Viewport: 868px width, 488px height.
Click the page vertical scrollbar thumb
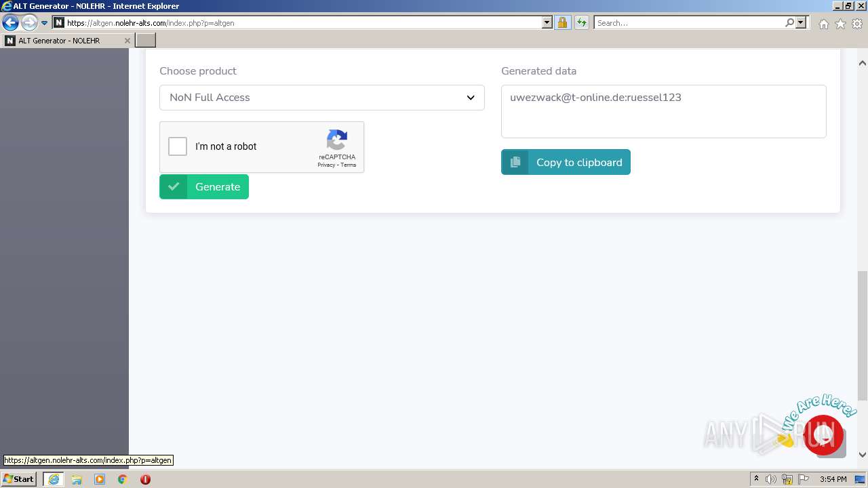click(863, 335)
